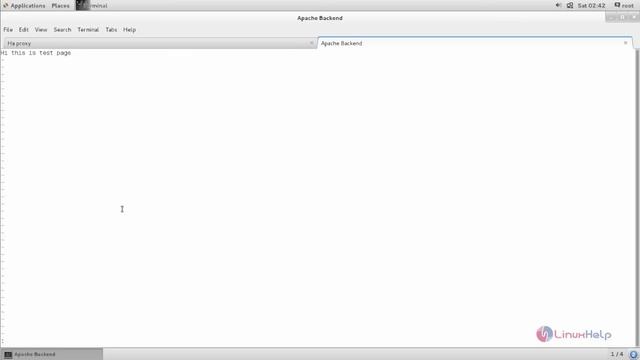Open the View menu

tap(41, 30)
